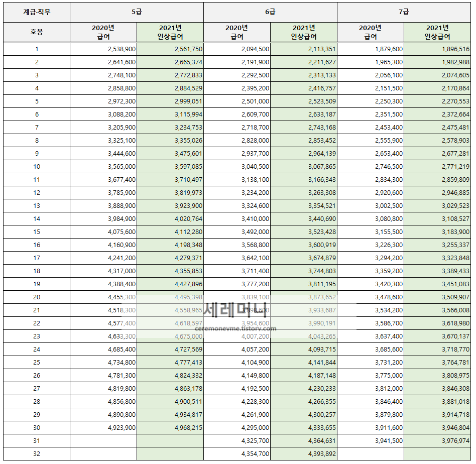The width and height of the screenshot is (476, 464).
Task: Select the 5급 column group header
Action: click(137, 12)
